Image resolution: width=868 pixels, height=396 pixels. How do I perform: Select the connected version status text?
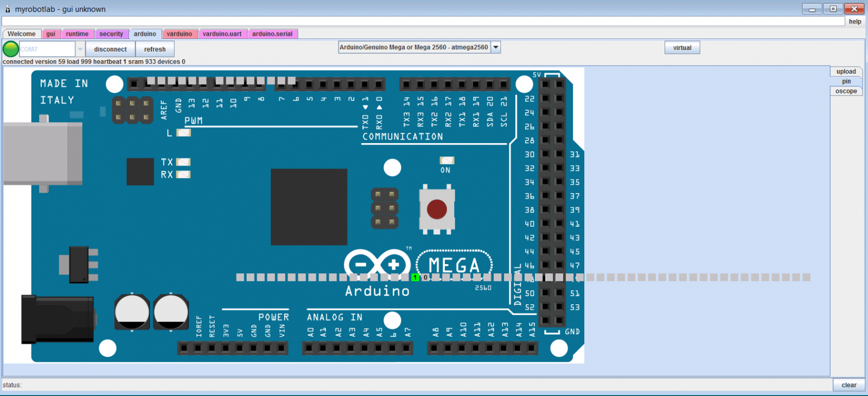tap(94, 62)
